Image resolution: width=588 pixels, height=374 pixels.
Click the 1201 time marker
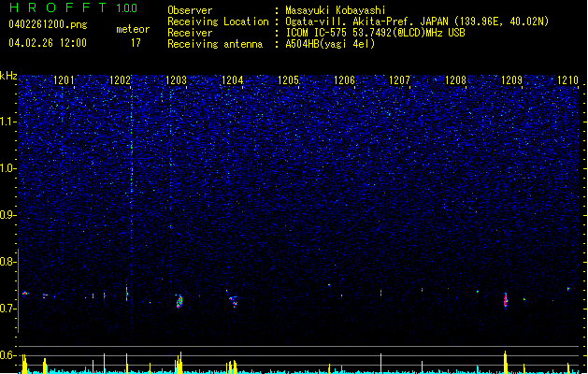click(x=65, y=80)
